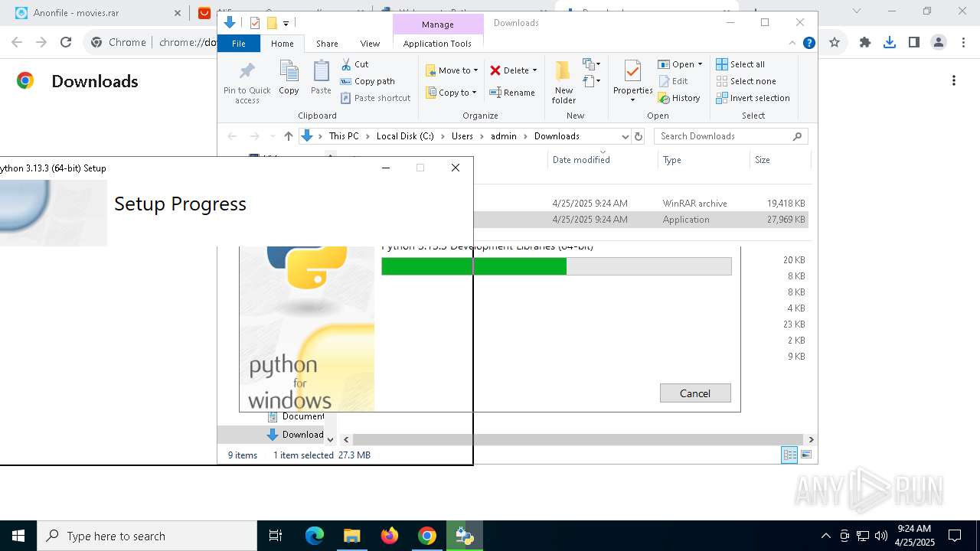The height and width of the screenshot is (551, 980).
Task: Sort by Size column header
Action: [x=763, y=160]
